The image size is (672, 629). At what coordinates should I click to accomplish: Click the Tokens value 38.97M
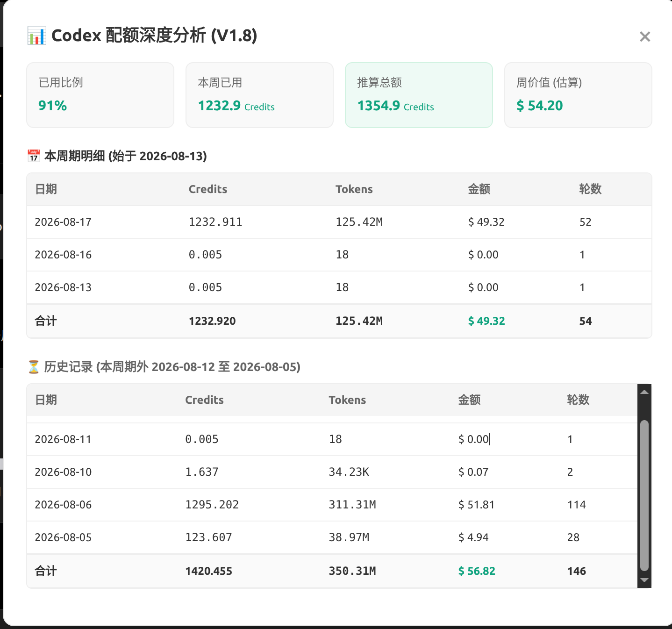coord(349,537)
